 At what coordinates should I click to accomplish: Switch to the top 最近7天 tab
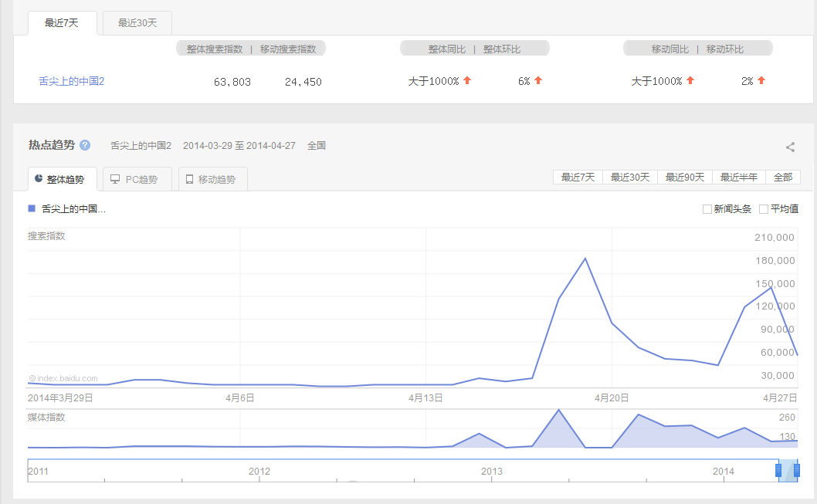62,23
